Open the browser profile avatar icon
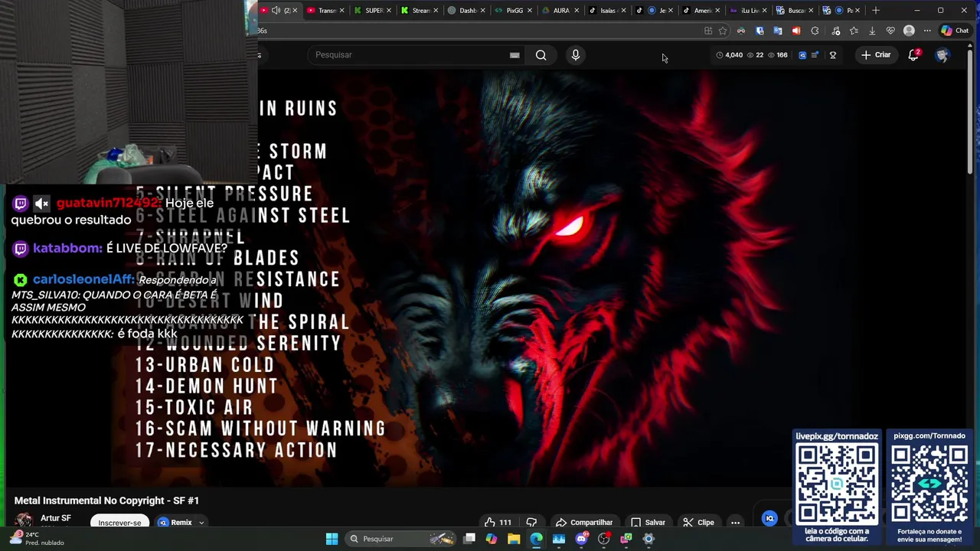 (x=909, y=31)
